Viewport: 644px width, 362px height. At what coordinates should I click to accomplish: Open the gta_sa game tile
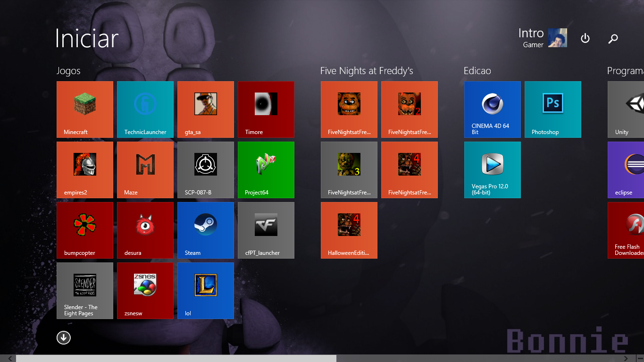206,109
